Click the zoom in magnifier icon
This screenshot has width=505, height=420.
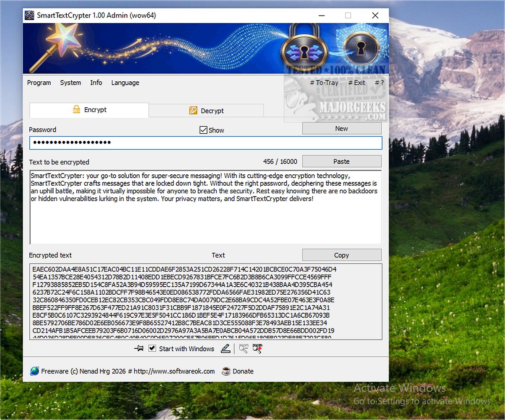257,349
